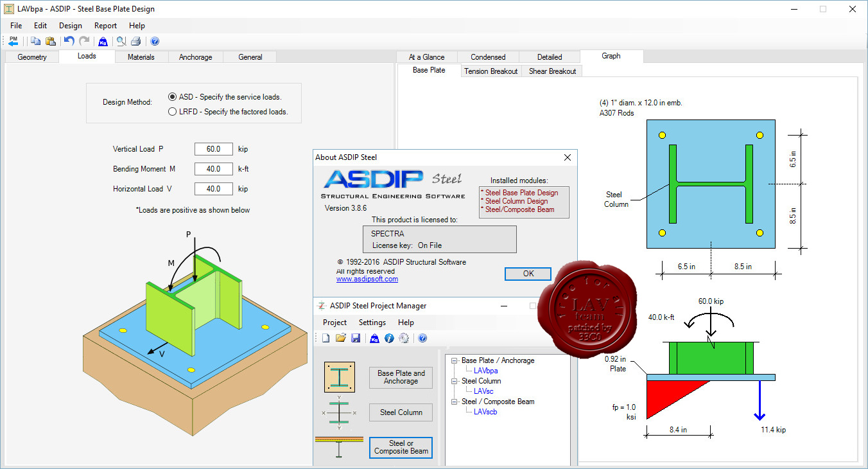Click the Vertical Load P input field
This screenshot has height=469, width=868.
point(214,149)
